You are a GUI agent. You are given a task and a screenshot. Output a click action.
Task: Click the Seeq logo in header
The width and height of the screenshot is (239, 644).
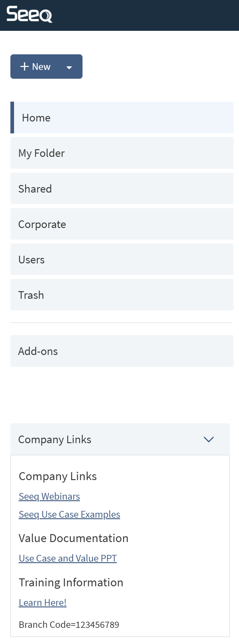(x=29, y=14)
